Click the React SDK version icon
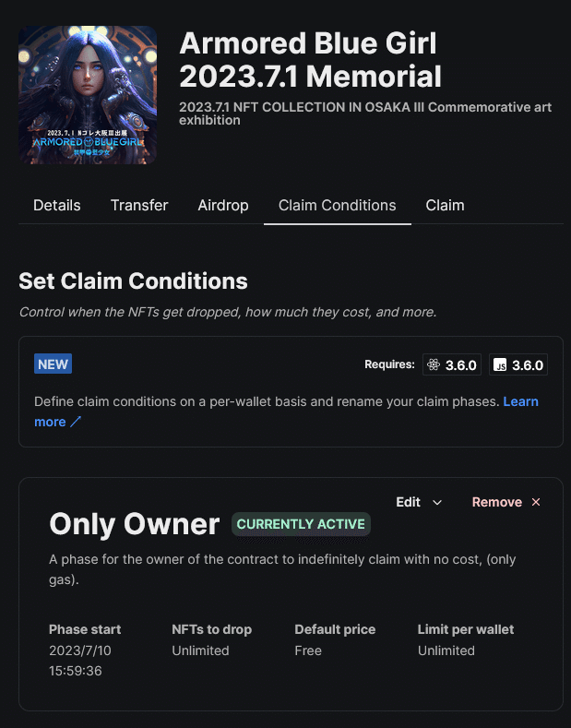This screenshot has height=728, width=571. pyautogui.click(x=434, y=365)
